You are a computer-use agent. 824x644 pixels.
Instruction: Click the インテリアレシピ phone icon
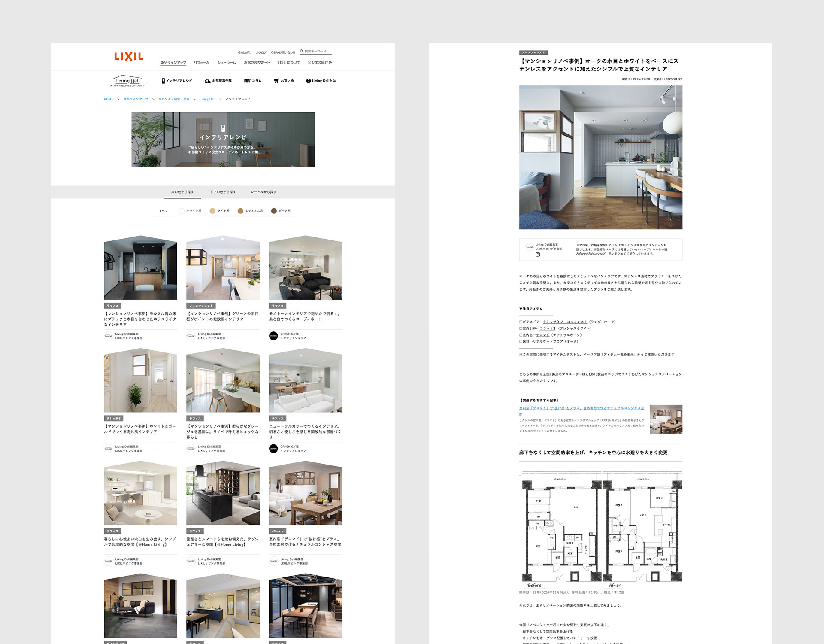tap(163, 81)
